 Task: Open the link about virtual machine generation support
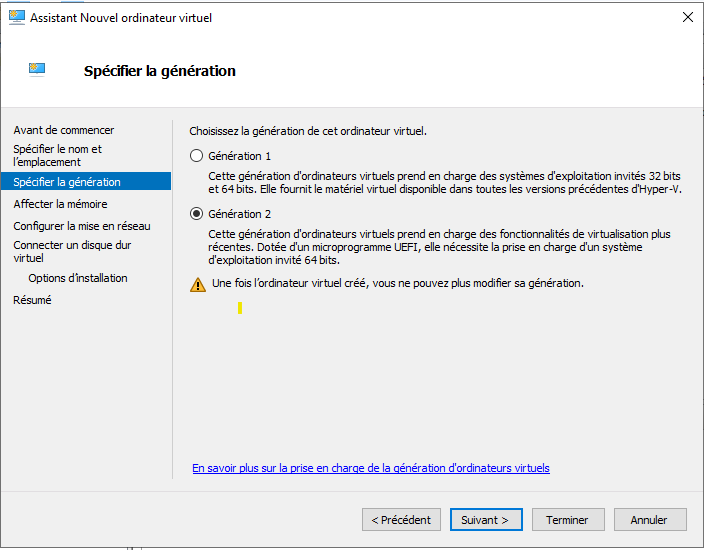[371, 468]
